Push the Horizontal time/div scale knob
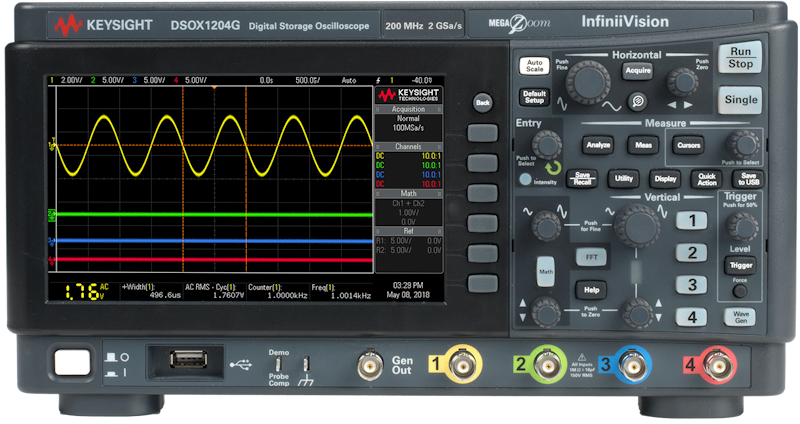800x424 pixels. click(x=588, y=83)
